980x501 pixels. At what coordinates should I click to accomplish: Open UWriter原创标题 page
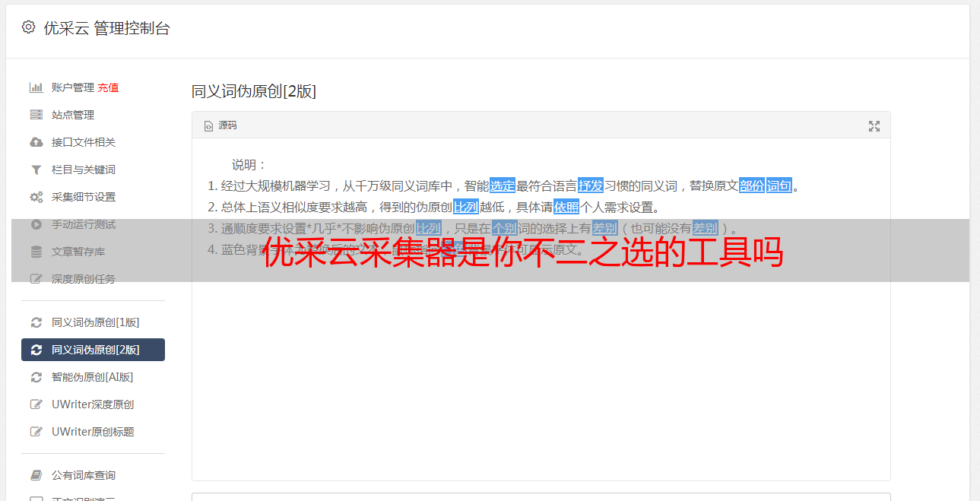click(x=93, y=432)
